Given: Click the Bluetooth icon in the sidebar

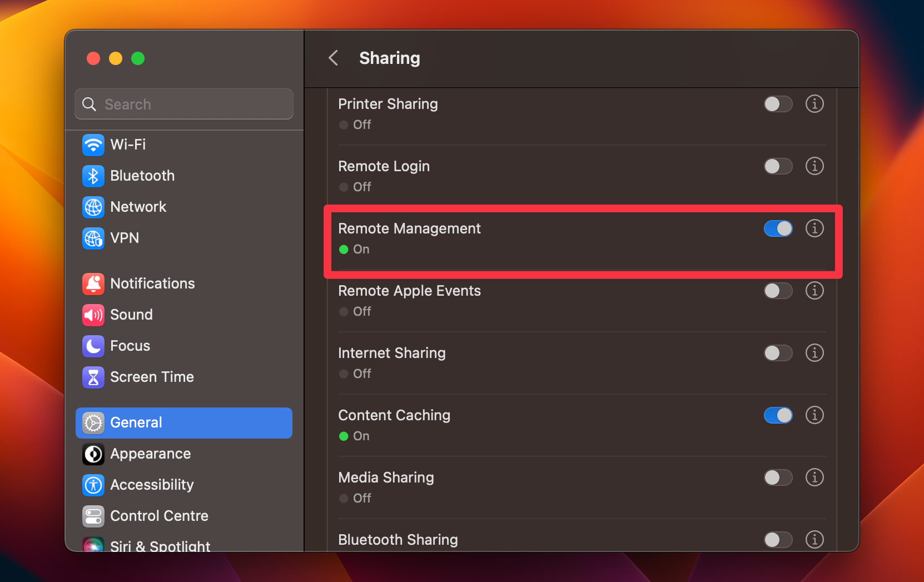Looking at the screenshot, I should tap(93, 176).
